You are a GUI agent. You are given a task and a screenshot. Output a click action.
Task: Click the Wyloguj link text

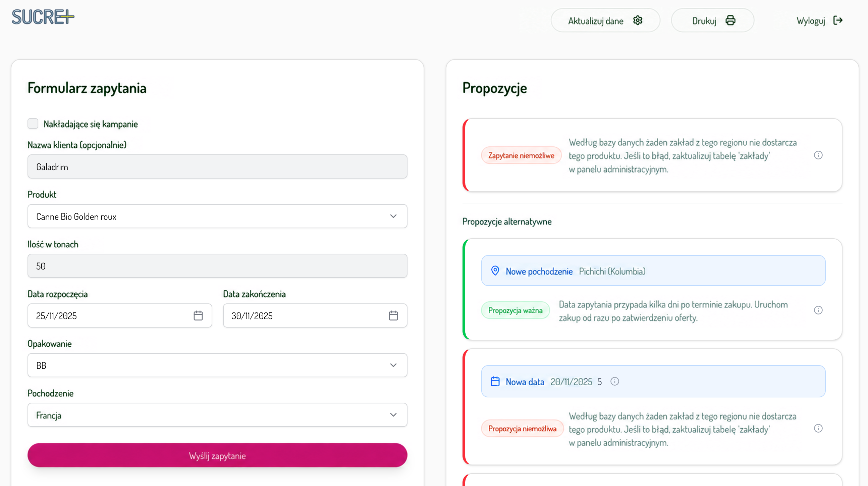click(810, 21)
